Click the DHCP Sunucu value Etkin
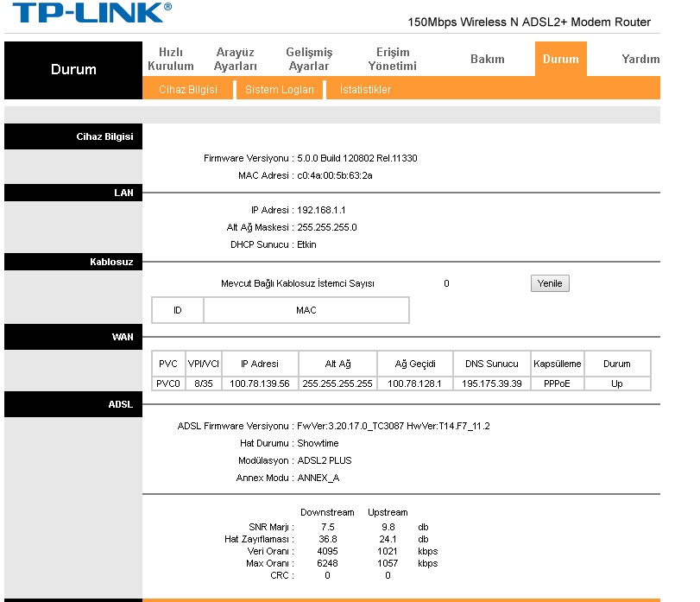Image resolution: width=700 pixels, height=602 pixels. point(306,244)
